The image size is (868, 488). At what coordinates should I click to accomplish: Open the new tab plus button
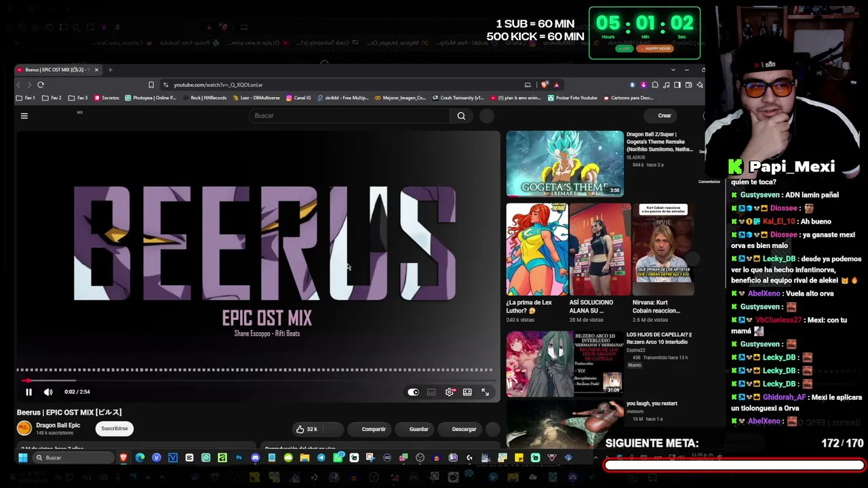tap(111, 70)
